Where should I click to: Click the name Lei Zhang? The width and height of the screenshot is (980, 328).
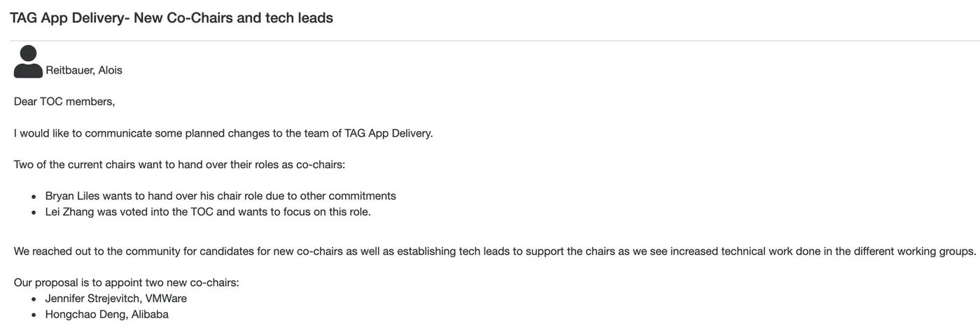pos(71,212)
